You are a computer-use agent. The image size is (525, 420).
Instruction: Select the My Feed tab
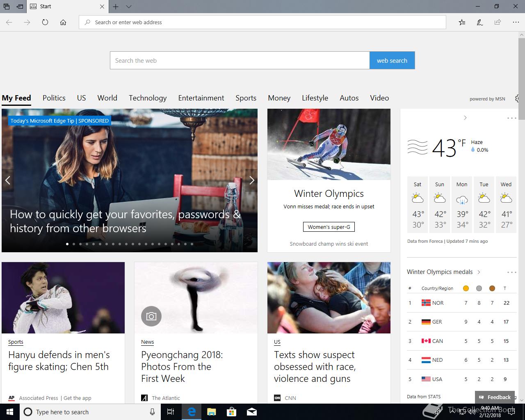tap(16, 98)
